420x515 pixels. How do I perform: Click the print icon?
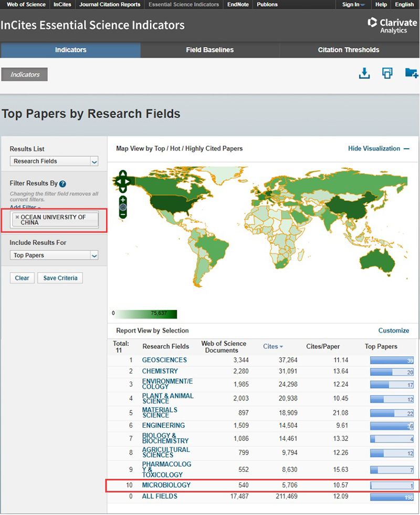[387, 74]
